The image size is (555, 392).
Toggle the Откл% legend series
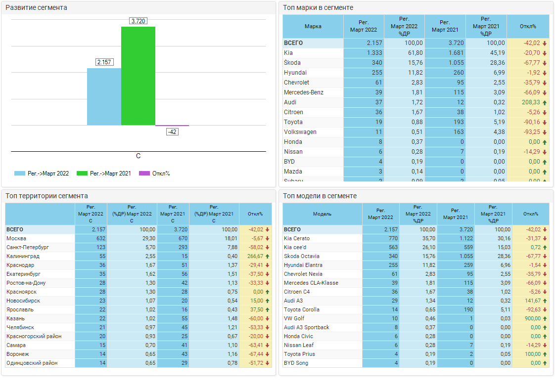pos(155,174)
